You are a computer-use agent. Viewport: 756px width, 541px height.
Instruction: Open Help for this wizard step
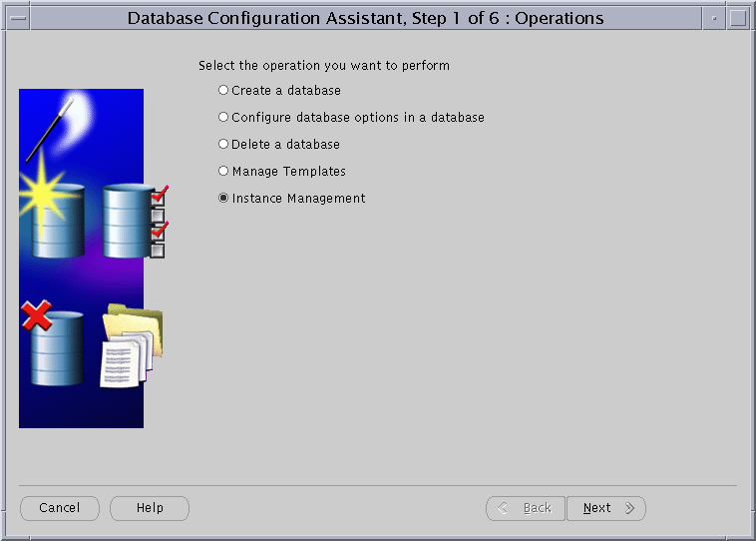[150, 508]
